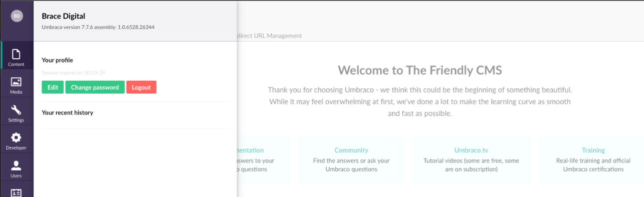This screenshot has height=197, width=644.
Task: Open the Umbraco.tv link
Action: point(471,150)
